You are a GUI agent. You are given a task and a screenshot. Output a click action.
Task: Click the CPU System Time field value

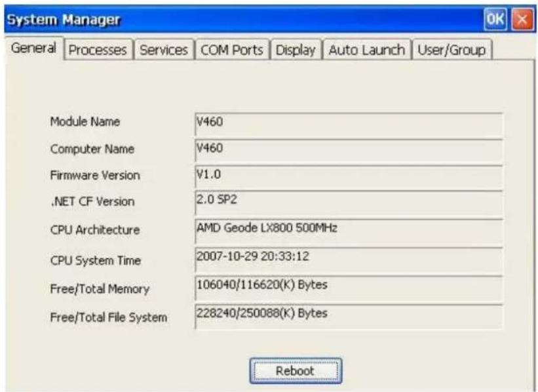pyautogui.click(x=349, y=260)
